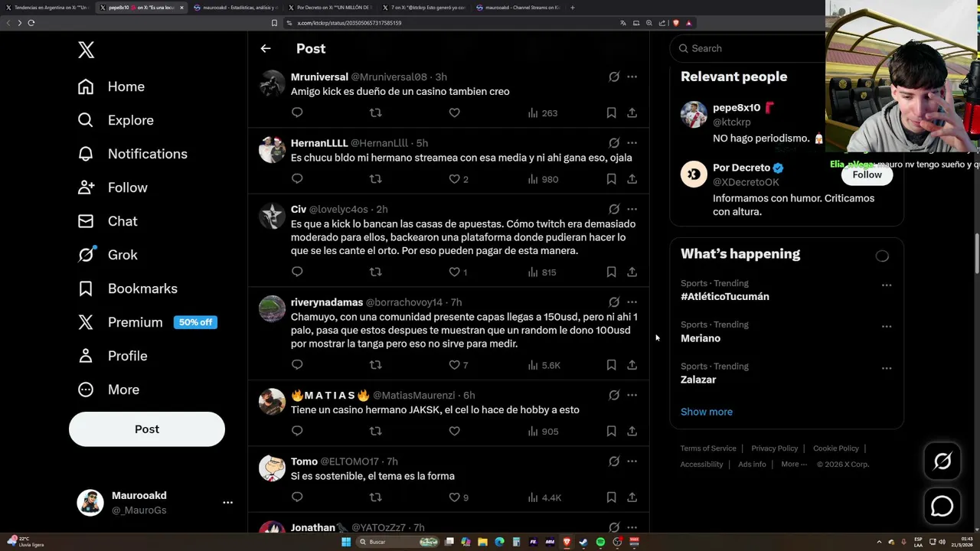Open Terms of Service link
This screenshot has width=980, height=551.
click(708, 448)
